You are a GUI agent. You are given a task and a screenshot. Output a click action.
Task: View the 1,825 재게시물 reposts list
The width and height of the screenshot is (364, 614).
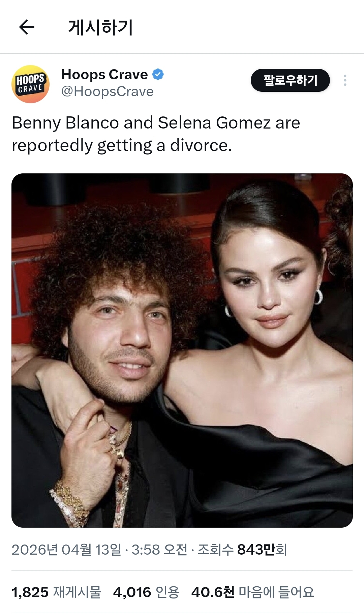click(56, 592)
